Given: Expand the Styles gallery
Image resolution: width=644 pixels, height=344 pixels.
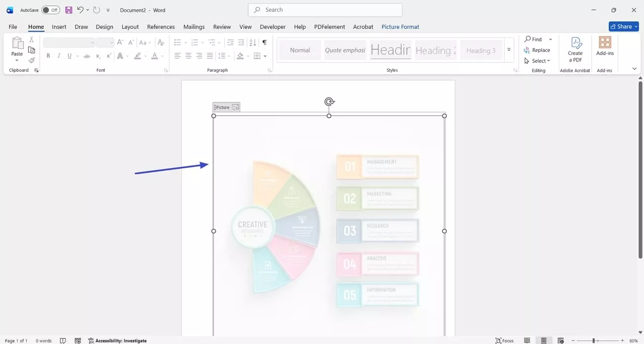Looking at the screenshot, I should [509, 50].
